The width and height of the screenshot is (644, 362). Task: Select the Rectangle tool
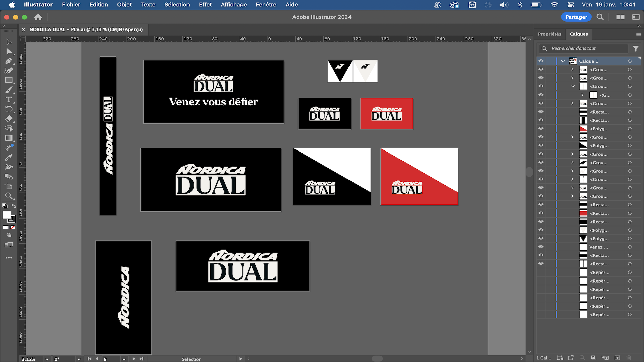click(x=9, y=80)
